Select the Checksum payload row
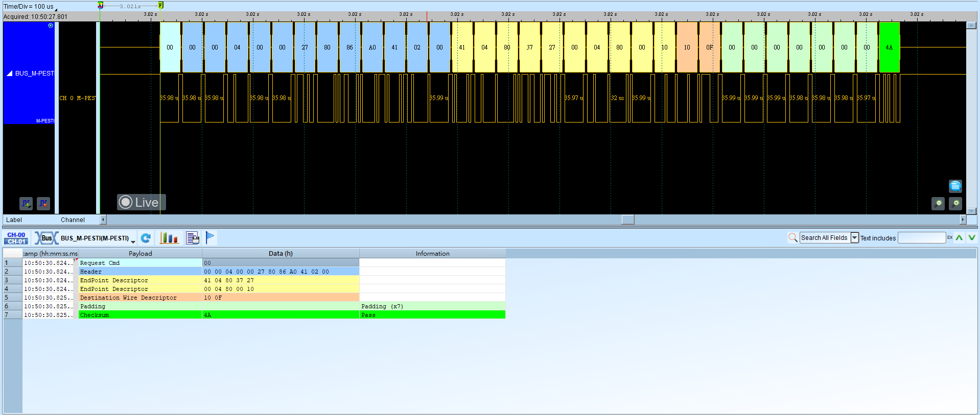The height and width of the screenshot is (415, 980). click(141, 315)
